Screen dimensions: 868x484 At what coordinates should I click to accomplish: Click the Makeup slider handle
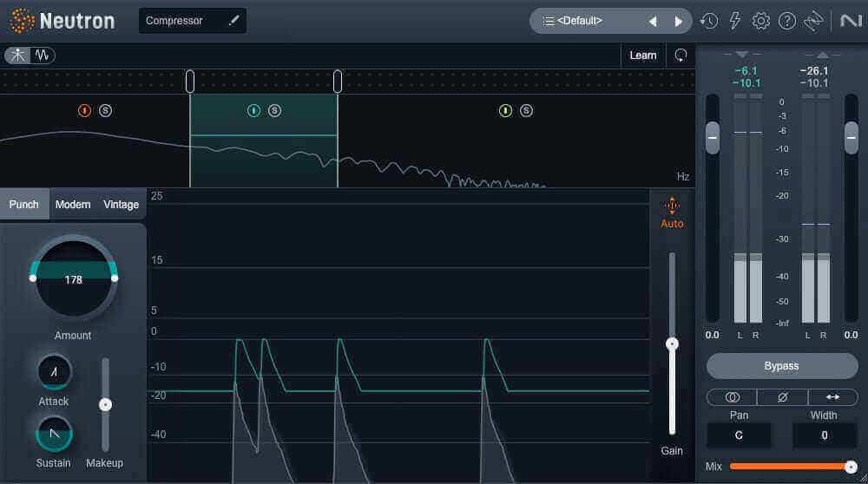click(105, 405)
